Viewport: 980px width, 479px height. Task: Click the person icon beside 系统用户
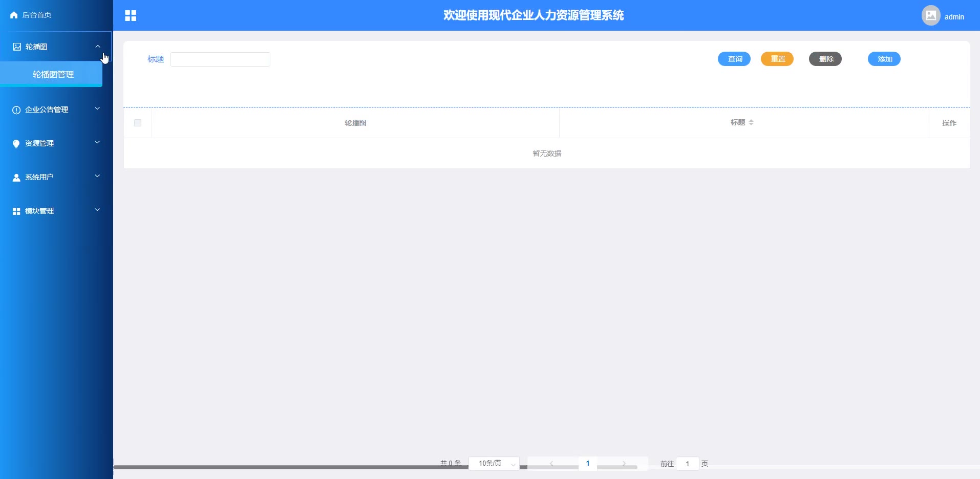16,178
